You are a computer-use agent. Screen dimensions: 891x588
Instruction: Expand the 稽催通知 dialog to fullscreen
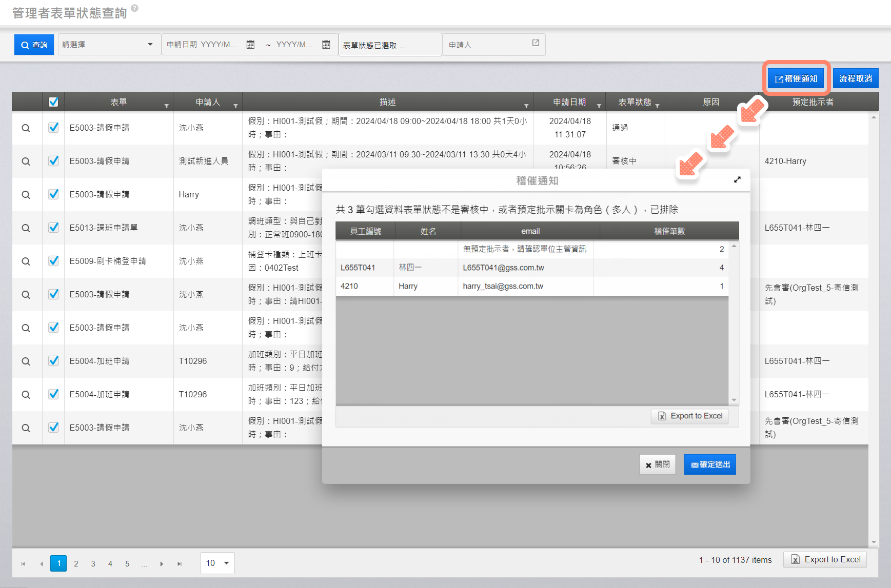[x=737, y=179]
